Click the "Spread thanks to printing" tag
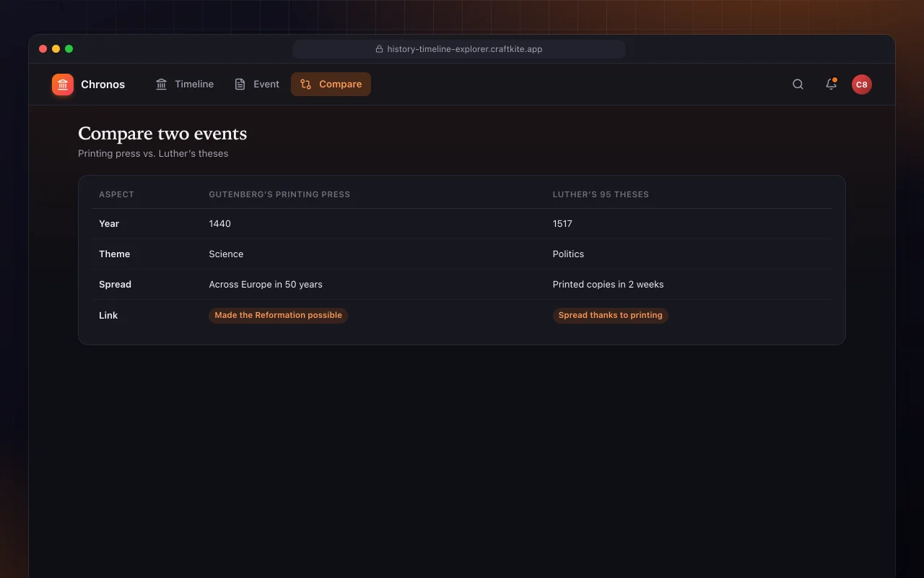 click(x=610, y=315)
